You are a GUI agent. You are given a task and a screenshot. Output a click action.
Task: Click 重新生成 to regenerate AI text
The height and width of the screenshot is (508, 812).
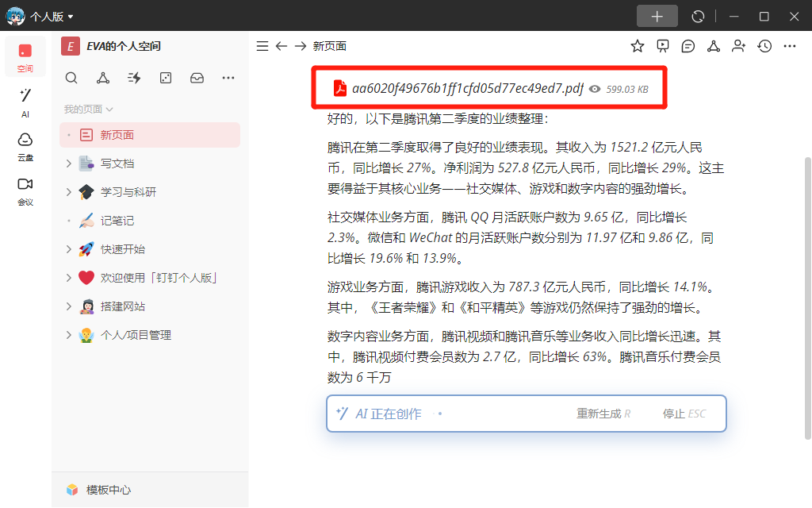603,414
